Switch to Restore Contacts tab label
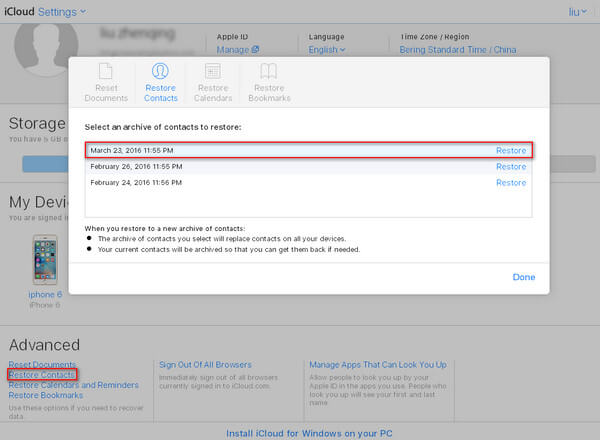Viewport: 600px width, 440px height. pyautogui.click(x=161, y=93)
